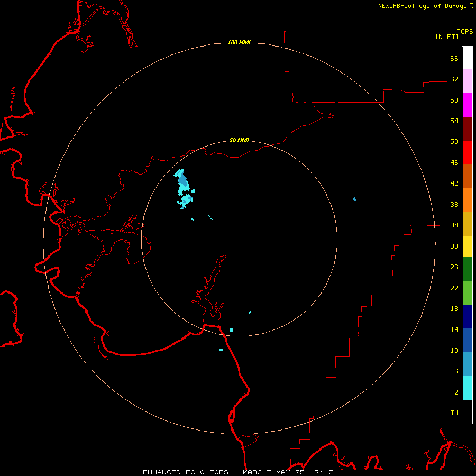476x476 pixels.
Task: Click the legend value "38"
Action: point(454,204)
